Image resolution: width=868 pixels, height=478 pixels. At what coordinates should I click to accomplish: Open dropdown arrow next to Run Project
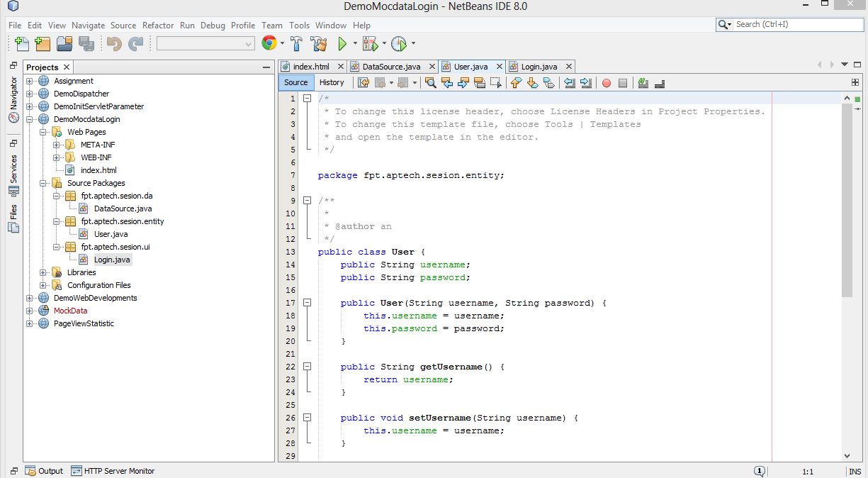(355, 44)
